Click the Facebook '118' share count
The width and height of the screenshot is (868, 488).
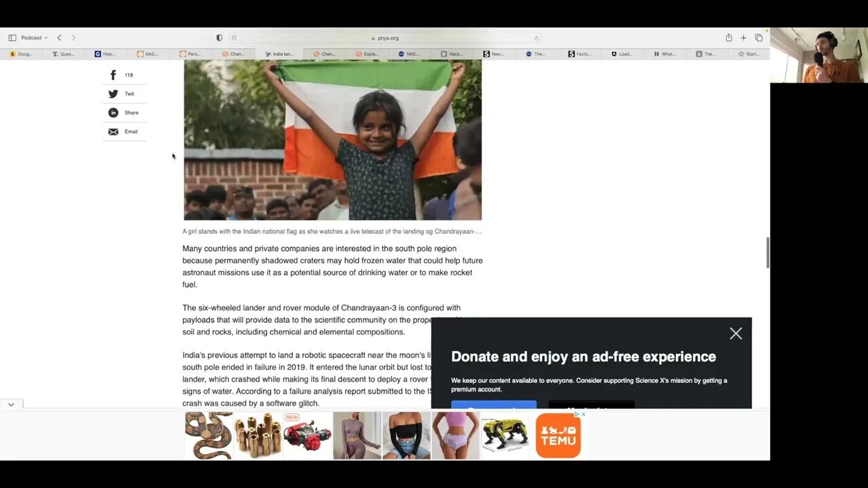click(129, 75)
